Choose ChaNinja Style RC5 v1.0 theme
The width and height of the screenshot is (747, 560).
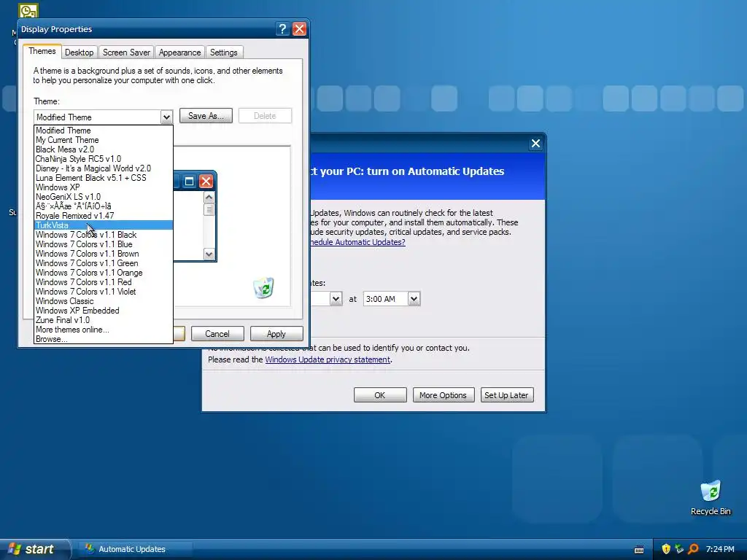tap(104, 159)
